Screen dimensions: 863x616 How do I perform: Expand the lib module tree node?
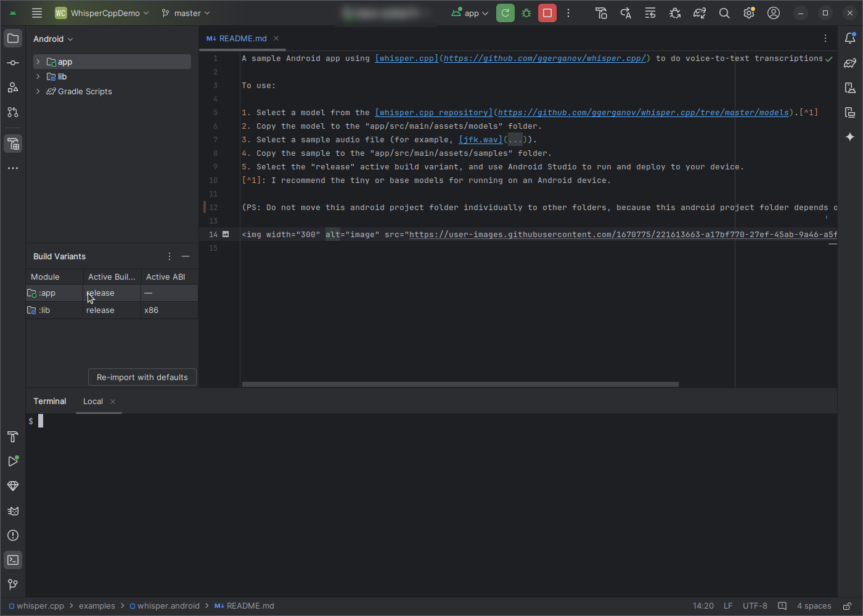point(38,76)
